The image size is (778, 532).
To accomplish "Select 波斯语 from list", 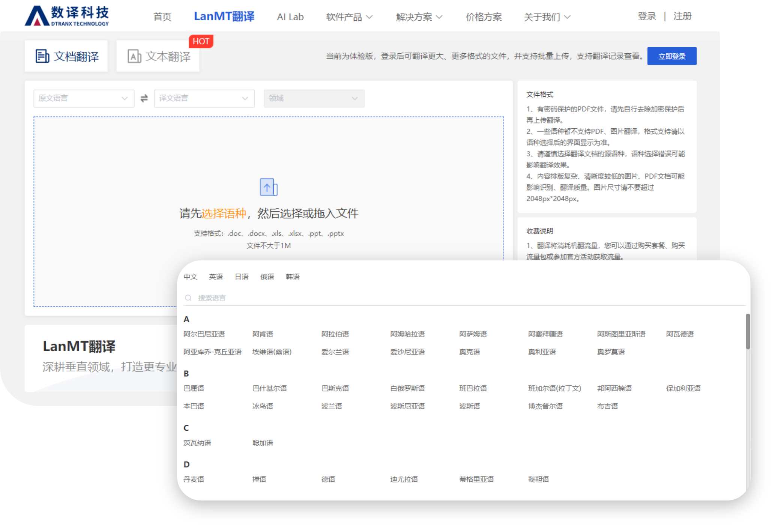I will click(470, 406).
